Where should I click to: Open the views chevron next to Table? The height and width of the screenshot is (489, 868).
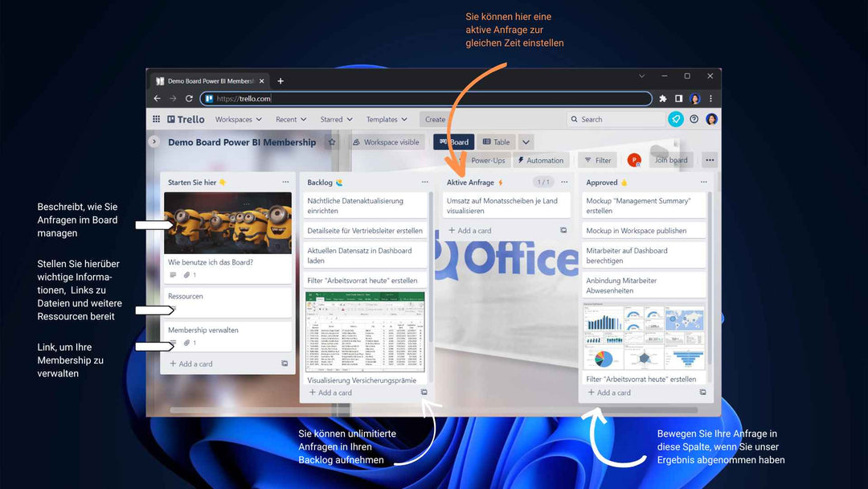click(526, 142)
